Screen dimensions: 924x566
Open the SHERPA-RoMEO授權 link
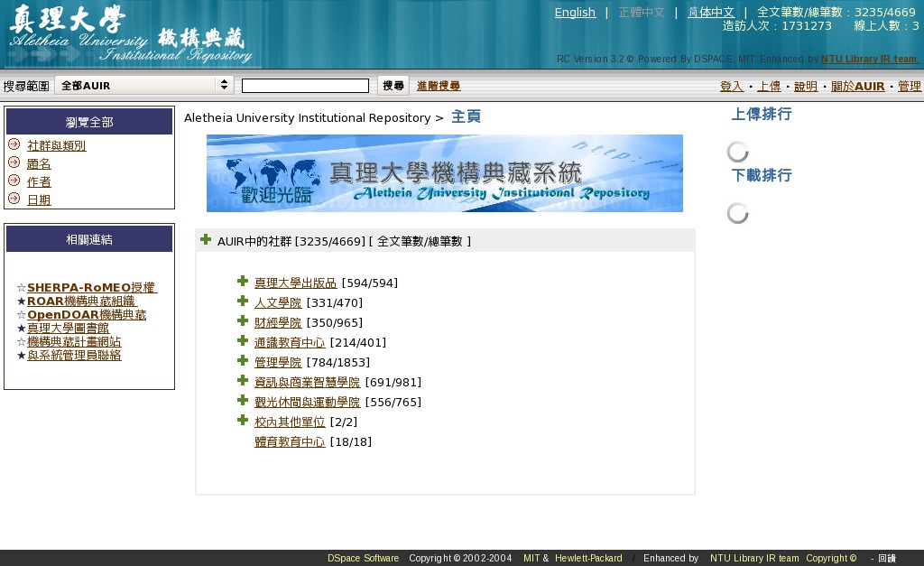[x=91, y=287]
